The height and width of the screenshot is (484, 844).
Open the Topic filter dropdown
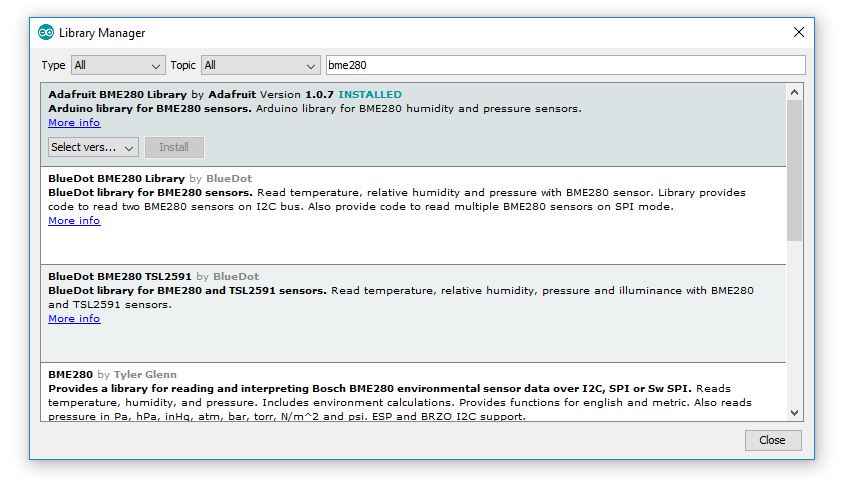click(x=261, y=65)
